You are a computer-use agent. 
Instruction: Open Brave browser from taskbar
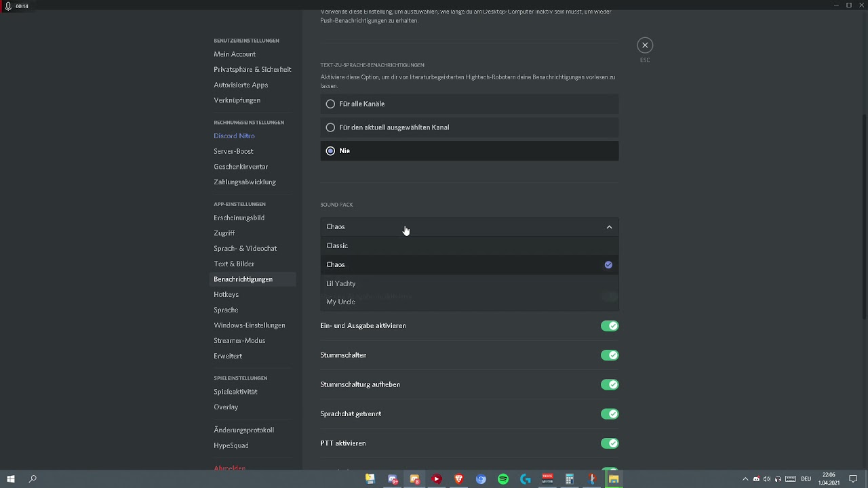click(459, 479)
